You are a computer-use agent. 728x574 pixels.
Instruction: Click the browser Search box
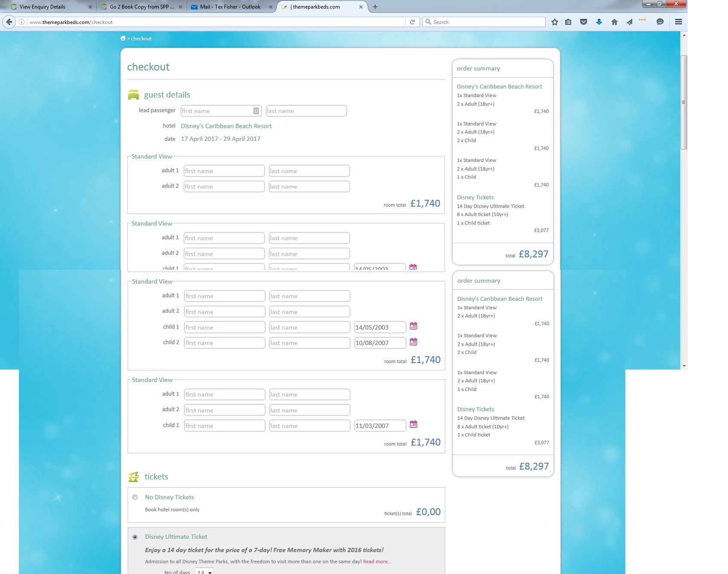tap(484, 22)
